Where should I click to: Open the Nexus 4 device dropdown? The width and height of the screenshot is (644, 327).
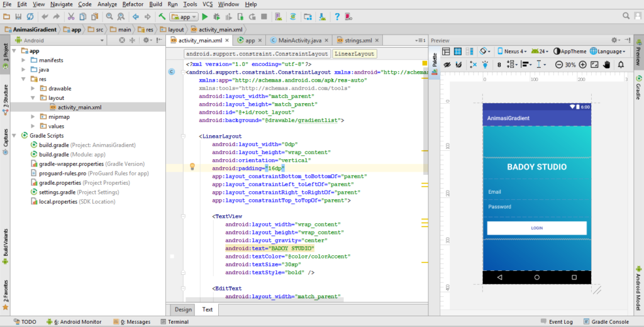(x=511, y=52)
